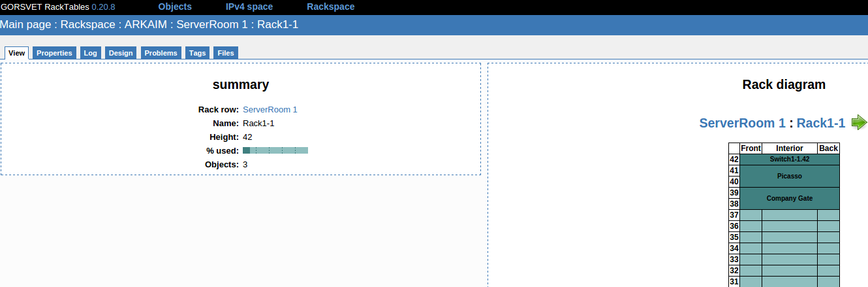Image resolution: width=868 pixels, height=287 pixels.
Task: Click rack unit number 42
Action: (x=734, y=160)
